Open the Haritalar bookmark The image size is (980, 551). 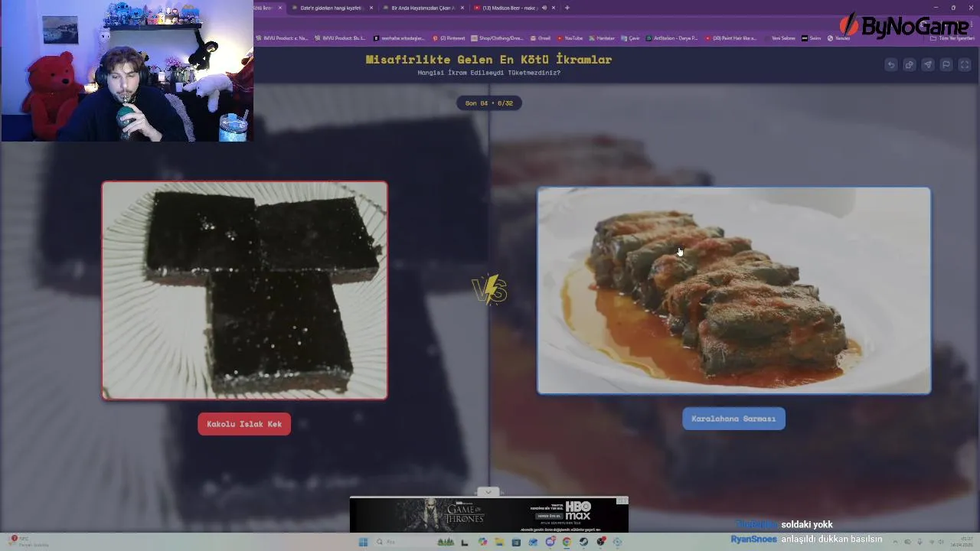(601, 38)
